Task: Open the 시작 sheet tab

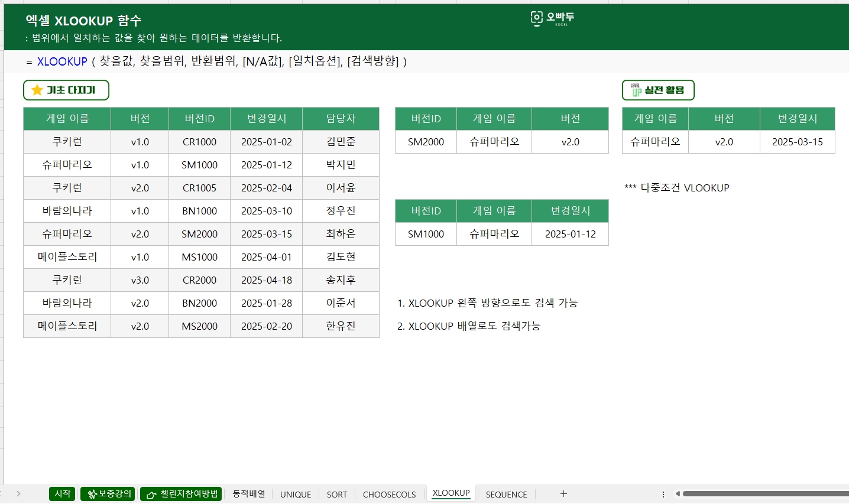Action: pyautogui.click(x=62, y=493)
